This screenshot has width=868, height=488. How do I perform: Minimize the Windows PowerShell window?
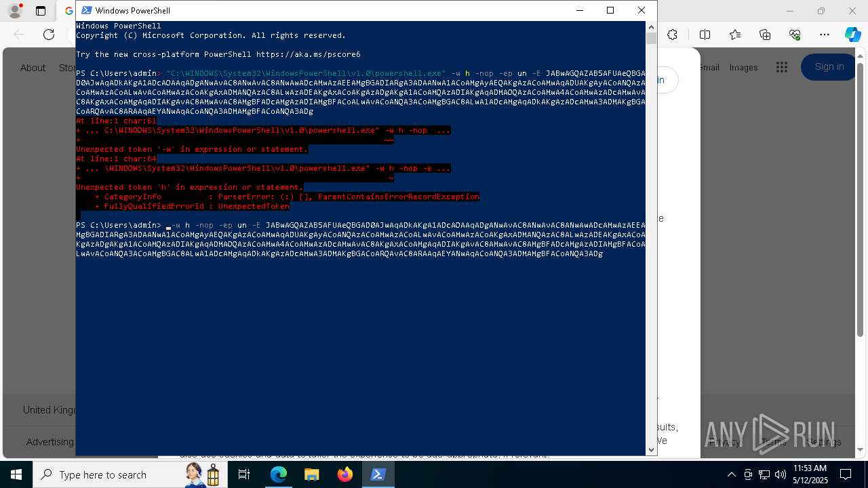click(x=579, y=10)
